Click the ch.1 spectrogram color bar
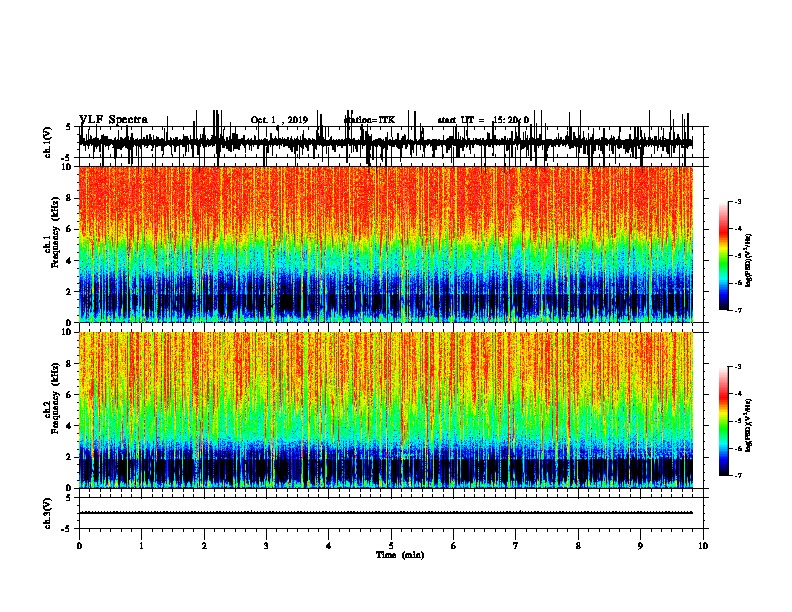The height and width of the screenshot is (612, 792). pos(723,256)
